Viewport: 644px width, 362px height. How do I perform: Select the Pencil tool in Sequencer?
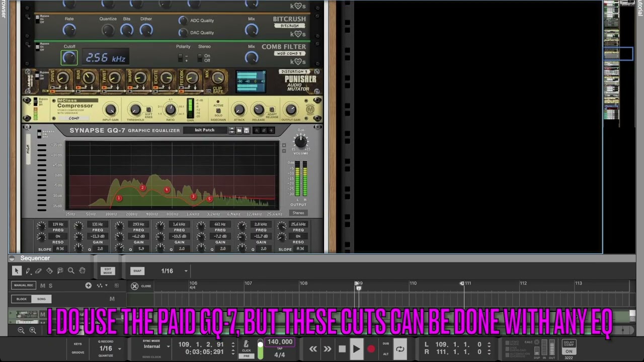28,270
